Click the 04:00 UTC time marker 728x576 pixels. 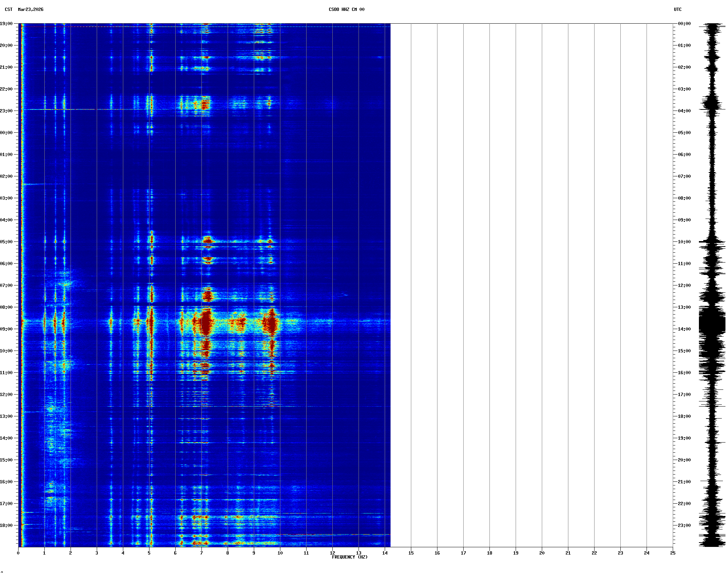pos(684,111)
